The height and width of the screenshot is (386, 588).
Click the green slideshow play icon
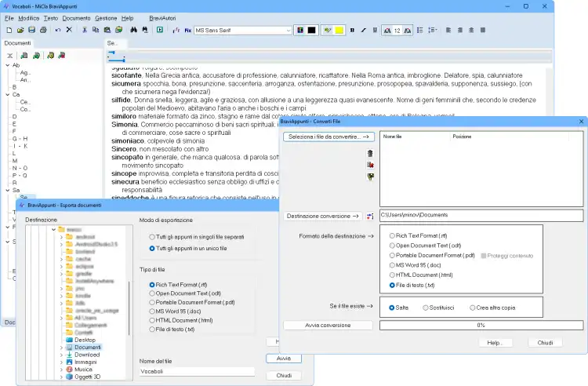(x=160, y=30)
